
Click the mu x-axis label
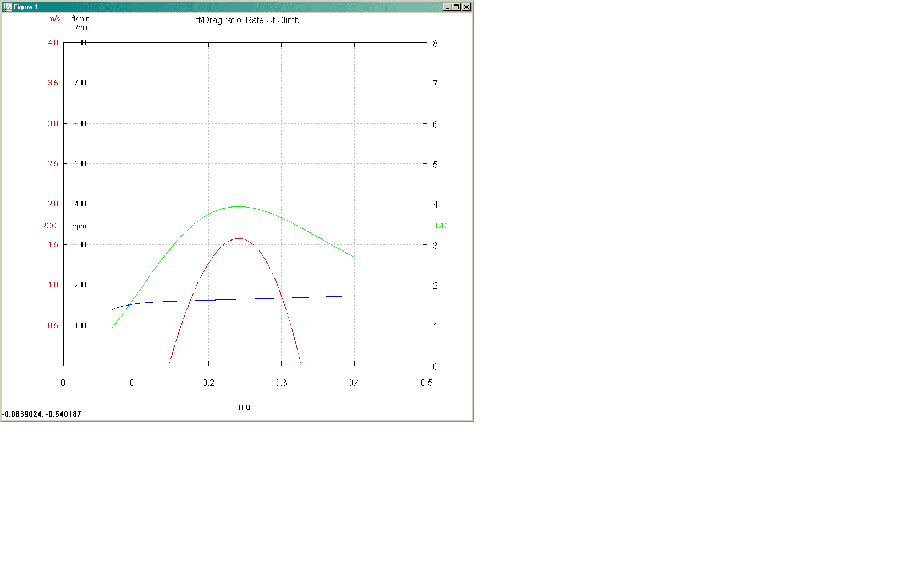(x=244, y=407)
